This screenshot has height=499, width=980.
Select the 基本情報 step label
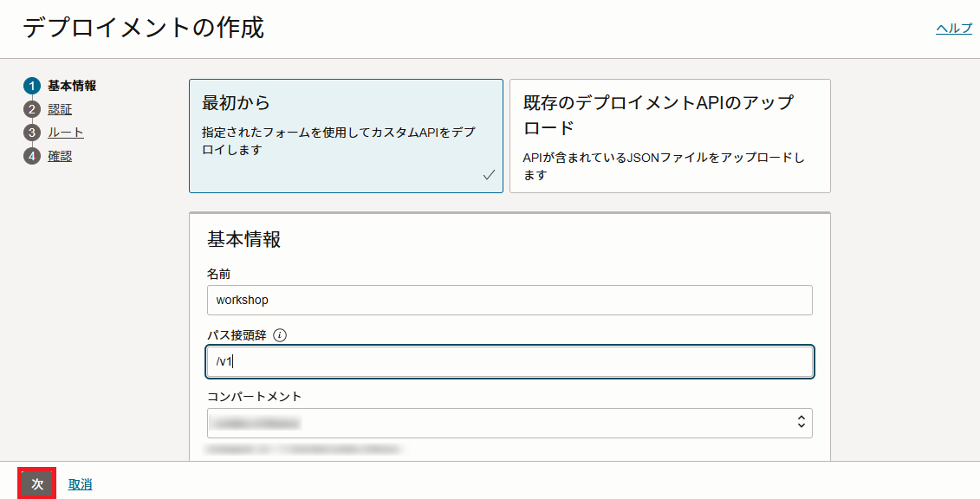(x=71, y=86)
